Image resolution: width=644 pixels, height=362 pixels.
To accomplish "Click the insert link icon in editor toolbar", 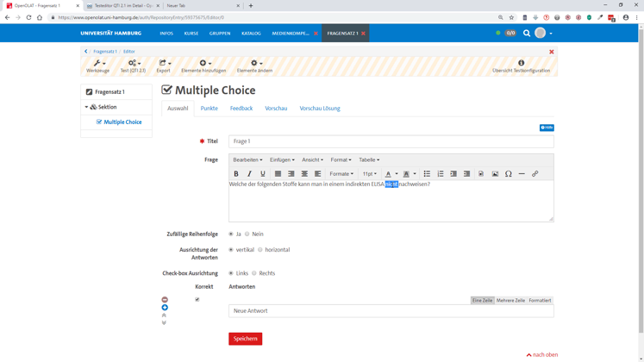I will tap(535, 174).
